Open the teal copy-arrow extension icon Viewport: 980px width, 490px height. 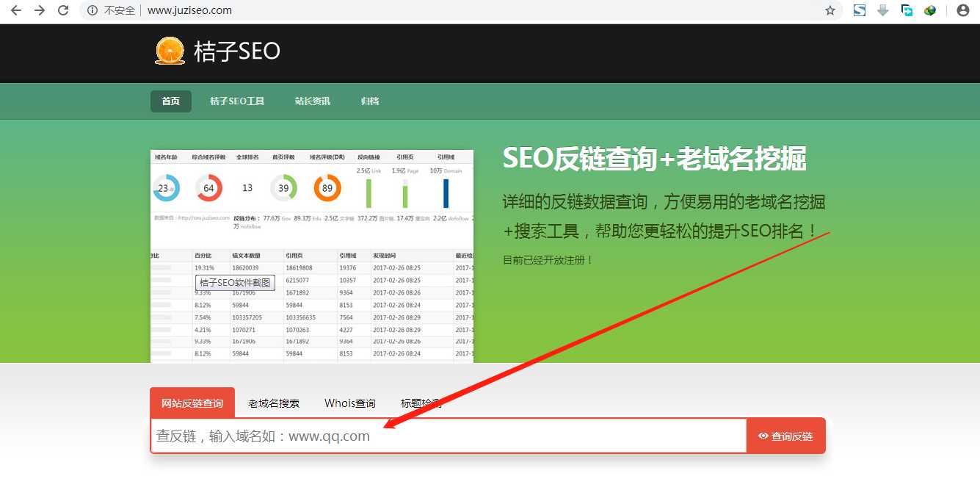(x=907, y=10)
